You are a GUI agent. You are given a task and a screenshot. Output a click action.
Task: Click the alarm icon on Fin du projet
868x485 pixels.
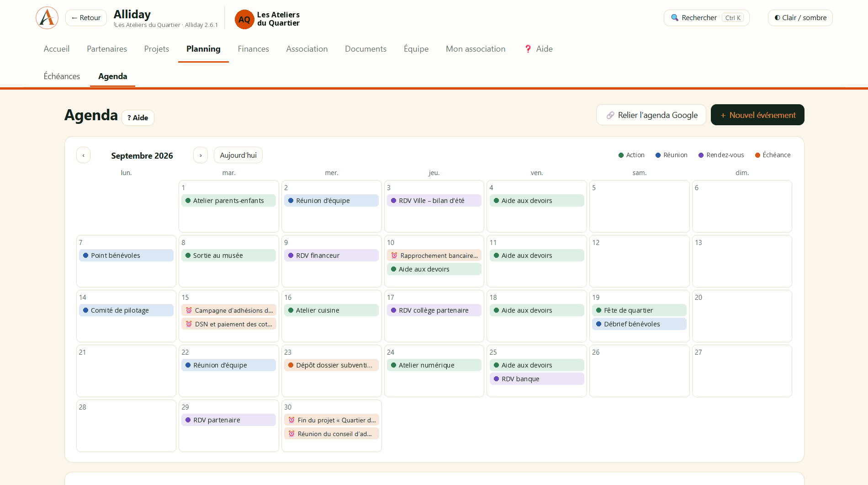291,420
